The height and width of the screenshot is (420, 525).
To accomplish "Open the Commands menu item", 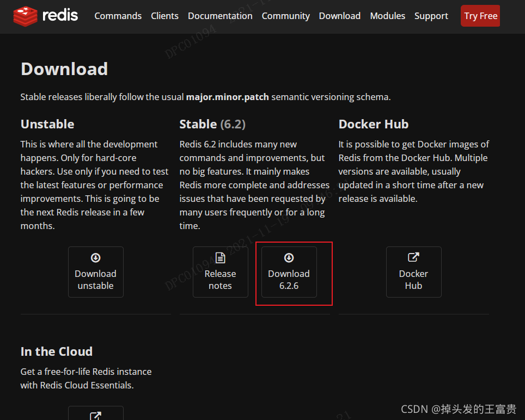I will click(x=118, y=16).
